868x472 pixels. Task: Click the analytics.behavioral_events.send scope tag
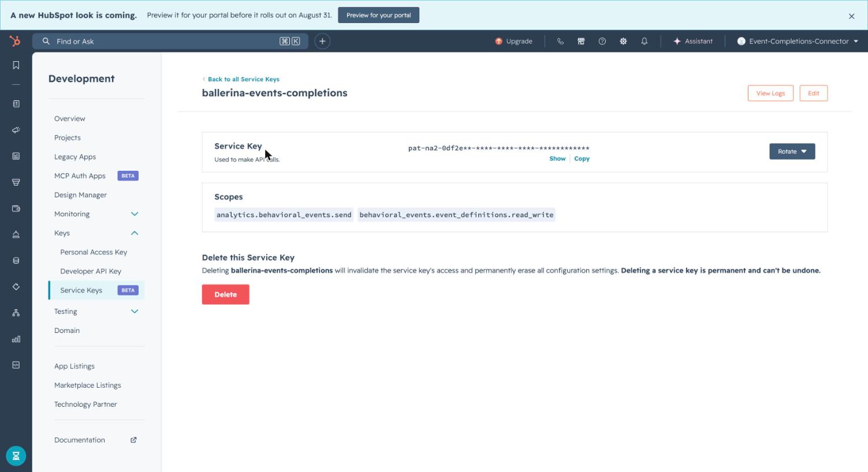pyautogui.click(x=284, y=215)
